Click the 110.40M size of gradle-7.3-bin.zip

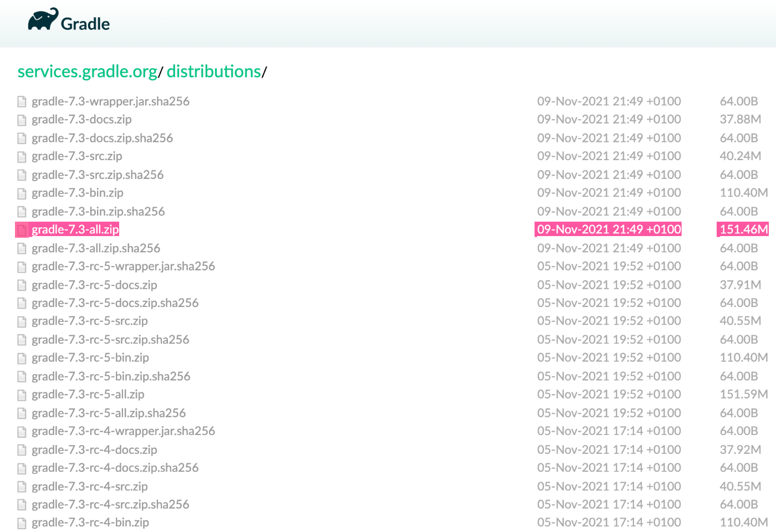[744, 193]
